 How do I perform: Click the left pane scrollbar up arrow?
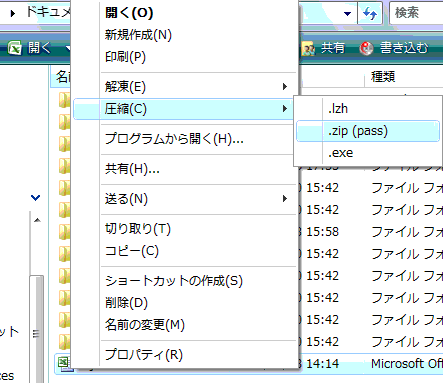click(37, 220)
